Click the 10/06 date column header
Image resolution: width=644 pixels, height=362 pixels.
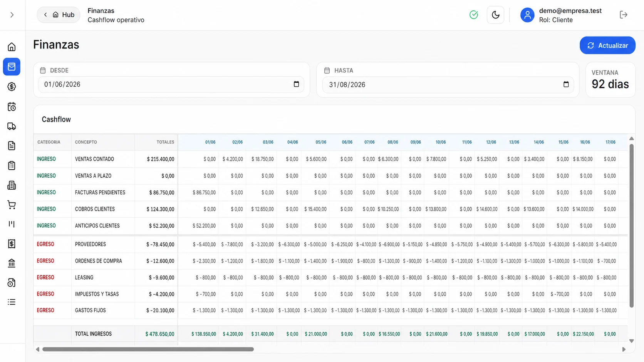tap(441, 142)
